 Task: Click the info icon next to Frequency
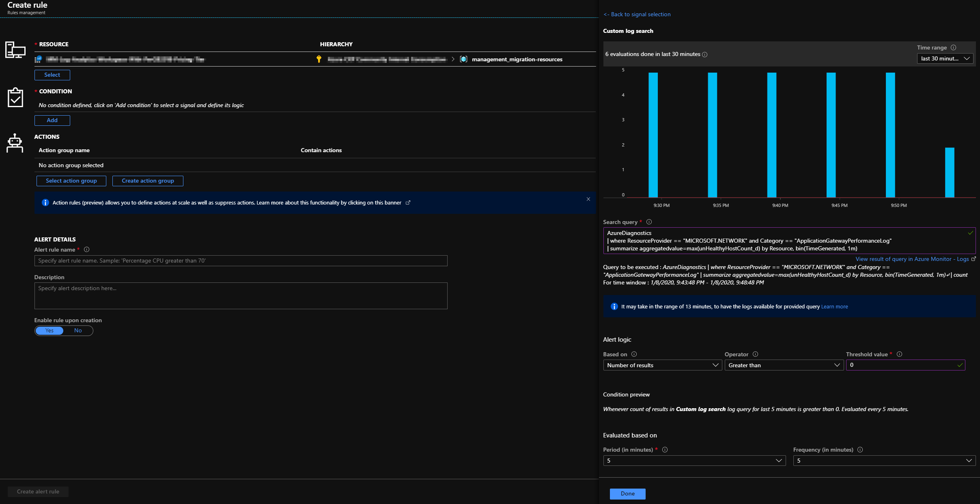point(860,450)
